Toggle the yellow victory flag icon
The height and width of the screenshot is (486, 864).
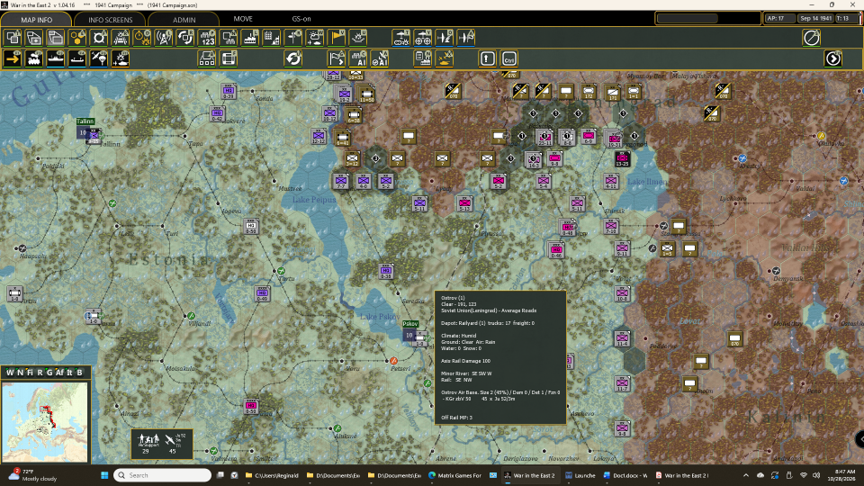pyautogui.click(x=337, y=37)
